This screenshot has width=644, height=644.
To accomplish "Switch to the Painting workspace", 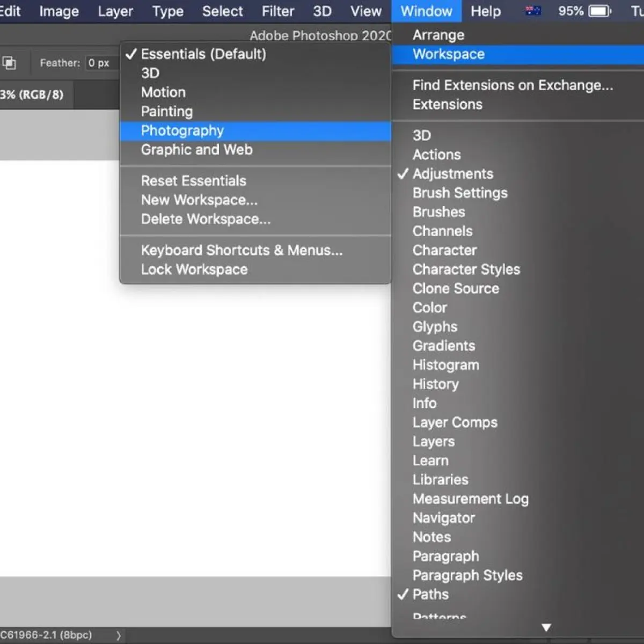I will (x=255, y=112).
